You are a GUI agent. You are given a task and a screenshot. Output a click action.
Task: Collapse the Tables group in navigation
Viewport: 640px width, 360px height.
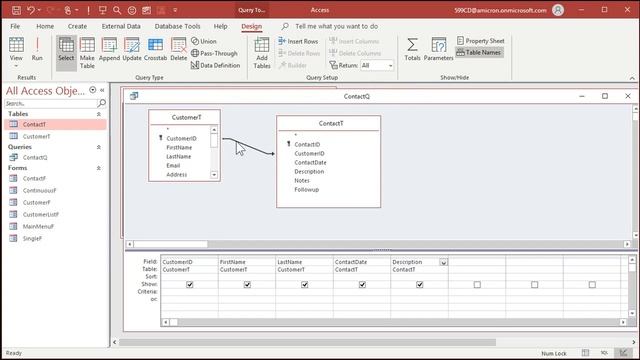(x=98, y=114)
